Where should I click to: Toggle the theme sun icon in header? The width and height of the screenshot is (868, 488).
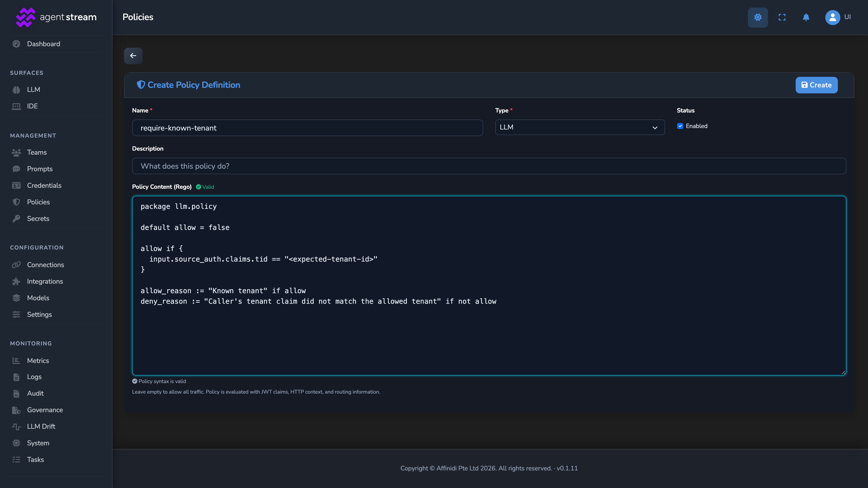click(757, 17)
